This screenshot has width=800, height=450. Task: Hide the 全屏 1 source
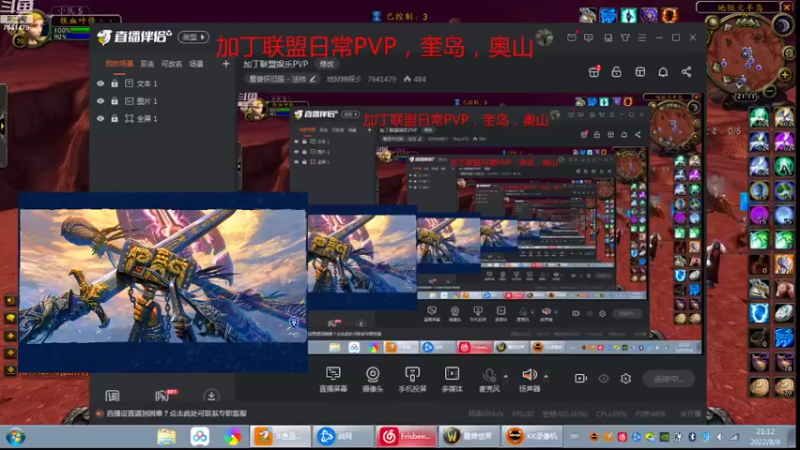coord(101,118)
